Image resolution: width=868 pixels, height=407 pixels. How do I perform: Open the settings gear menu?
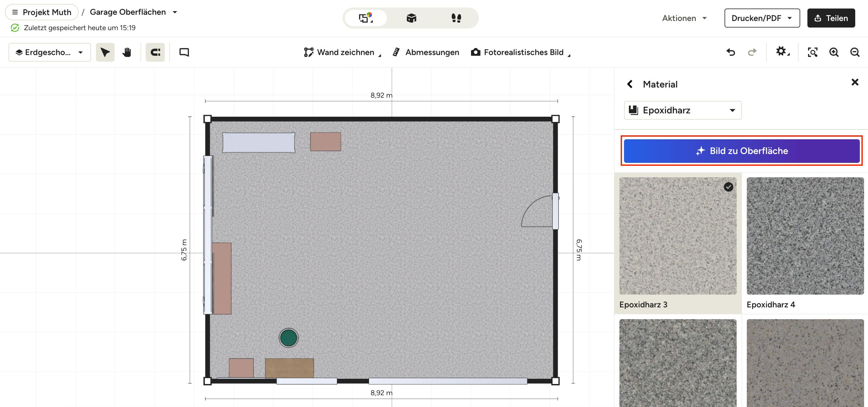tap(783, 52)
